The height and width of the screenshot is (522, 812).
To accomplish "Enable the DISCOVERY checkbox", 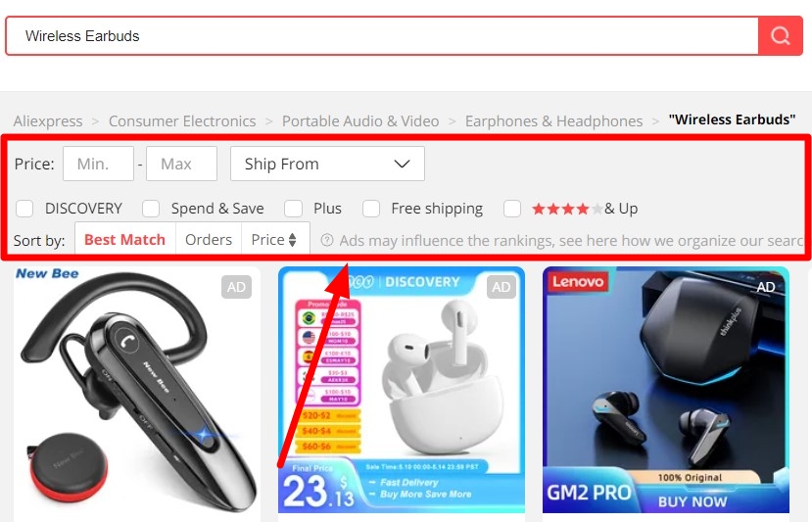I will click(x=24, y=209).
